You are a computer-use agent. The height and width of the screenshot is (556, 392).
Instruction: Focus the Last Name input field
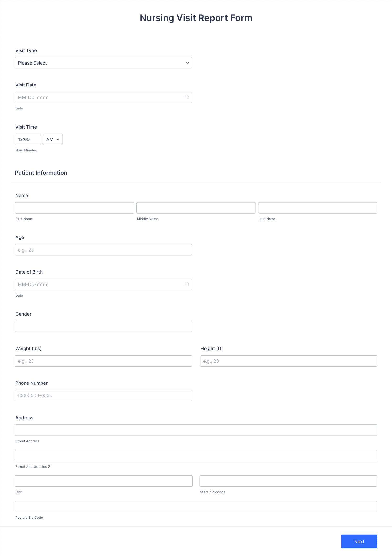[318, 208]
